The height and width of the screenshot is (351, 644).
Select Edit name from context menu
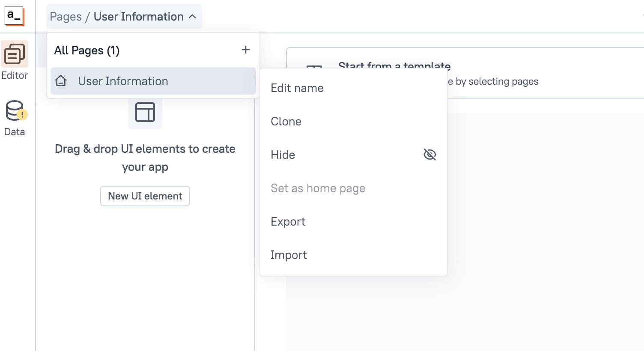pyautogui.click(x=354, y=88)
